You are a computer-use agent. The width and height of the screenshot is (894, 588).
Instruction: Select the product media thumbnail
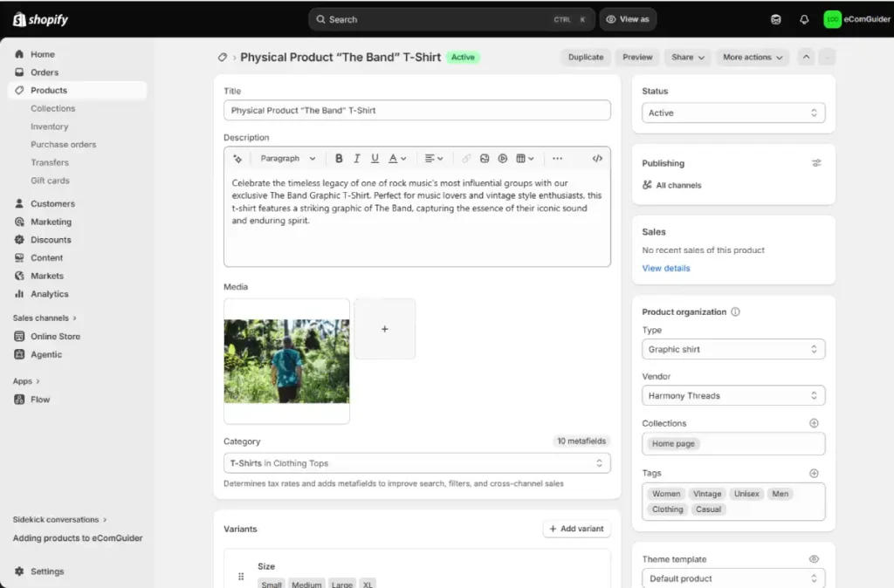[x=286, y=361]
